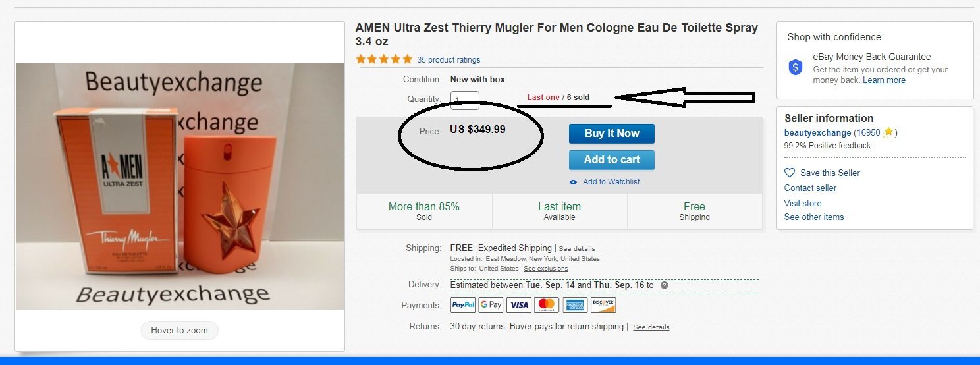Click the A*Men Ultra Zest product image
The width and height of the screenshot is (980, 365).
click(x=180, y=186)
